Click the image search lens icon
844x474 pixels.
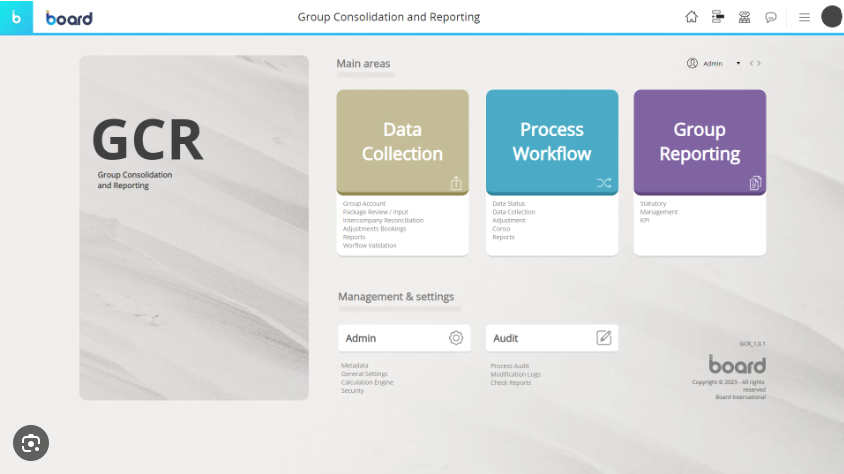(x=31, y=443)
